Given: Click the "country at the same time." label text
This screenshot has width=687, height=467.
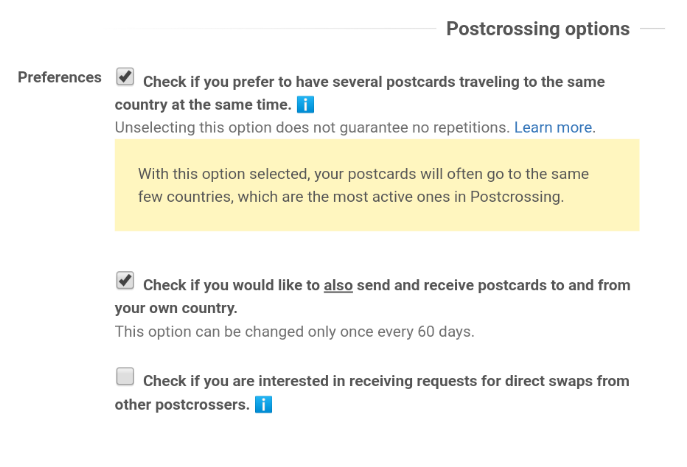Looking at the screenshot, I should pyautogui.click(x=203, y=105).
